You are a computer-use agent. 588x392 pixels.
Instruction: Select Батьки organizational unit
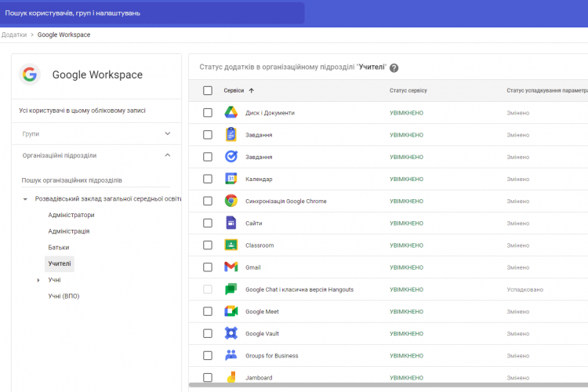click(59, 247)
